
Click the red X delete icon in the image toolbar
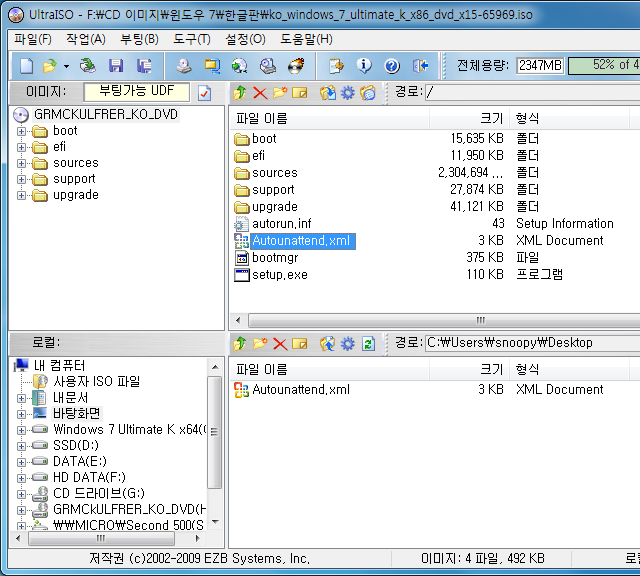tap(260, 93)
